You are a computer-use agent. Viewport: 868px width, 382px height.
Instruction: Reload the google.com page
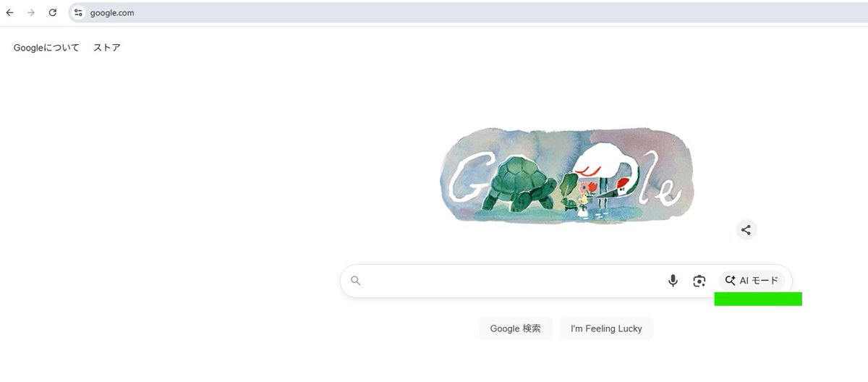pyautogui.click(x=53, y=13)
